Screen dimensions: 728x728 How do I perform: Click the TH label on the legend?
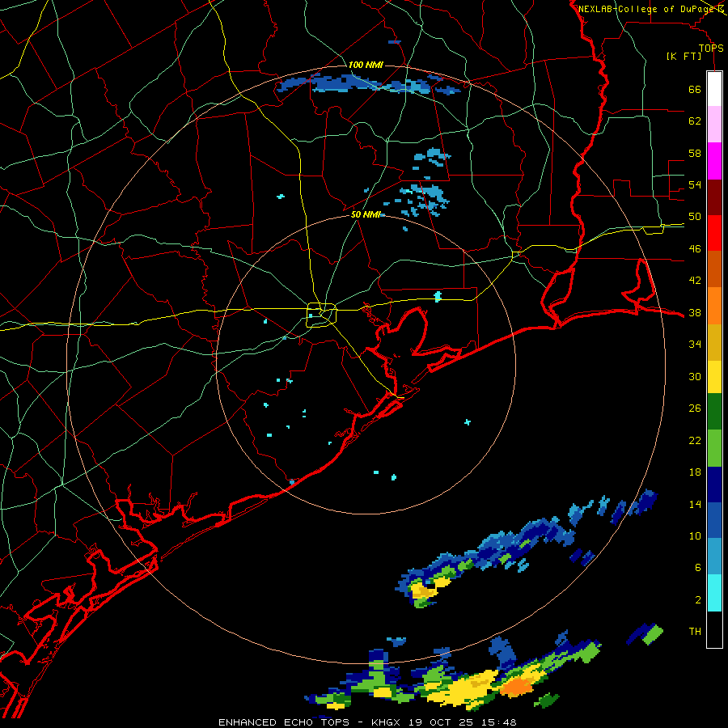(695, 632)
